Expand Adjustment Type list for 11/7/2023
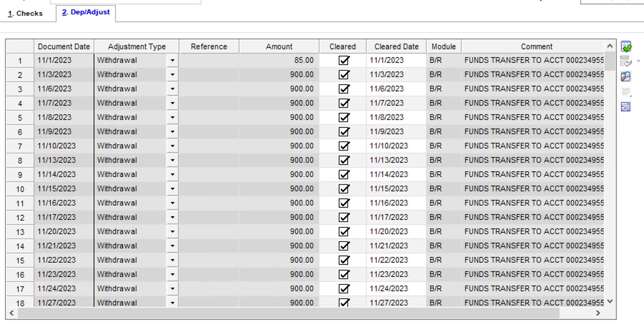Screen dimensions: 644x322 click(172, 103)
